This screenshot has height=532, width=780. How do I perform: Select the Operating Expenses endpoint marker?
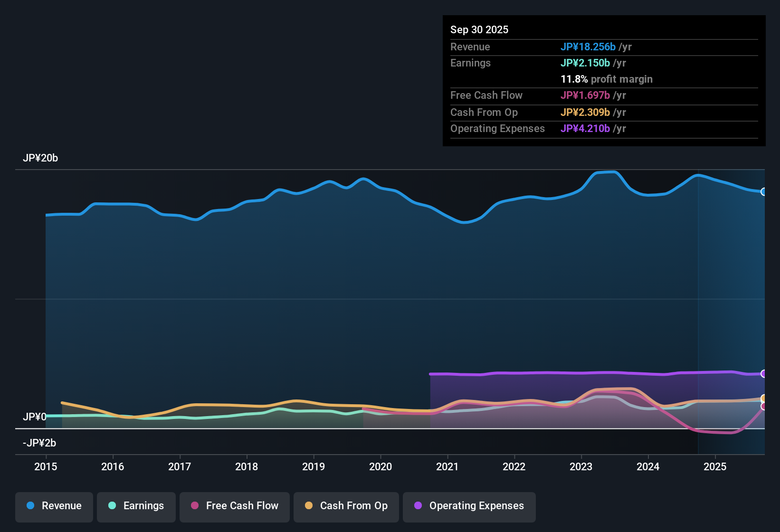pos(764,374)
